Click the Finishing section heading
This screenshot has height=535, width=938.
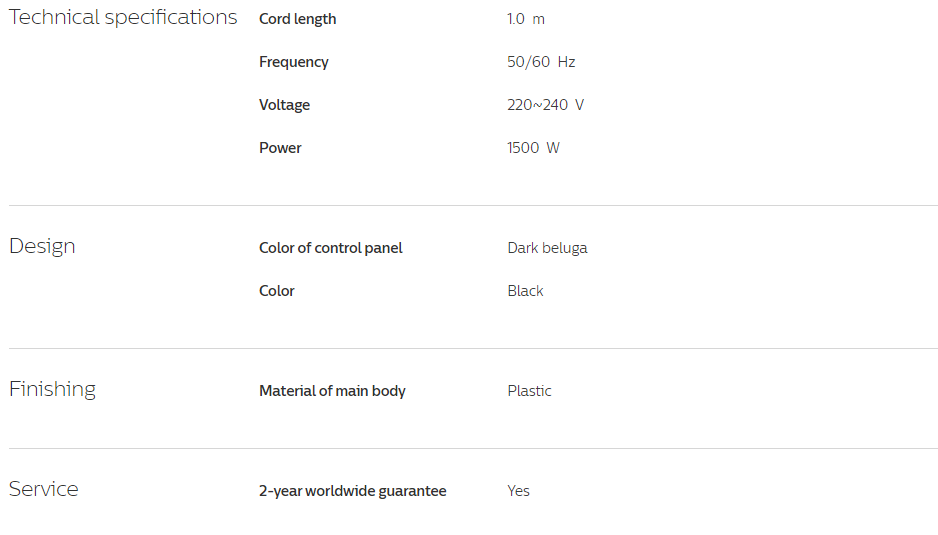pyautogui.click(x=53, y=390)
